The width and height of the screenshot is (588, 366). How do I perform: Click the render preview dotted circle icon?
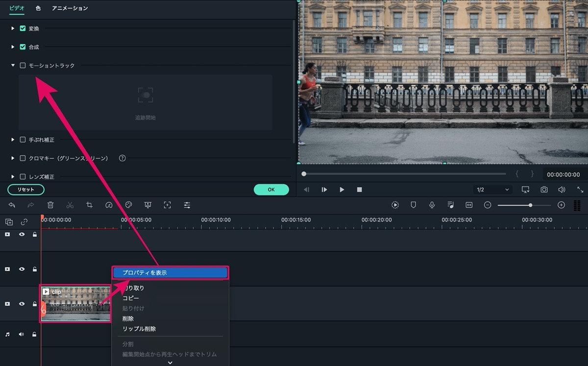(x=395, y=205)
